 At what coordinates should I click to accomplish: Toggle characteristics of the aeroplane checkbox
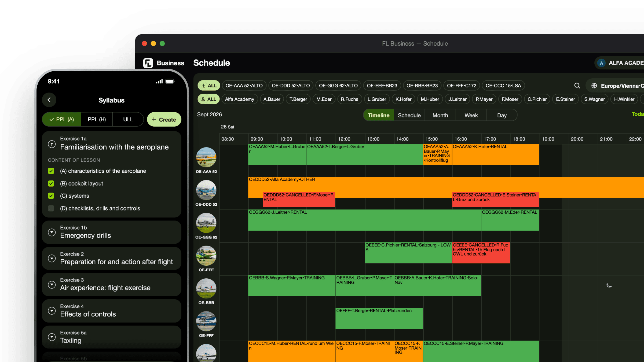click(51, 171)
